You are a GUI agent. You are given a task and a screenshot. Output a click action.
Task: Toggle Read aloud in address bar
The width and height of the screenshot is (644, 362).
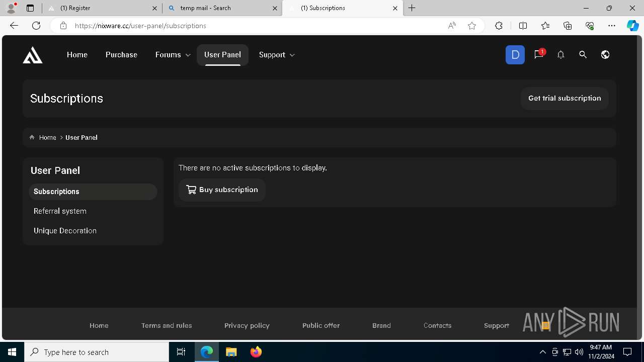(x=452, y=26)
